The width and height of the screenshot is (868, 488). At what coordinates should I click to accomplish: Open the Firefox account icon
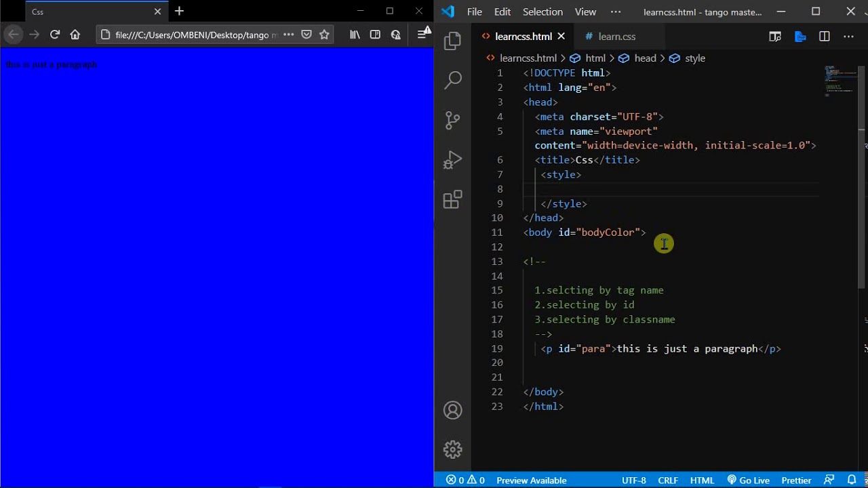(x=396, y=35)
